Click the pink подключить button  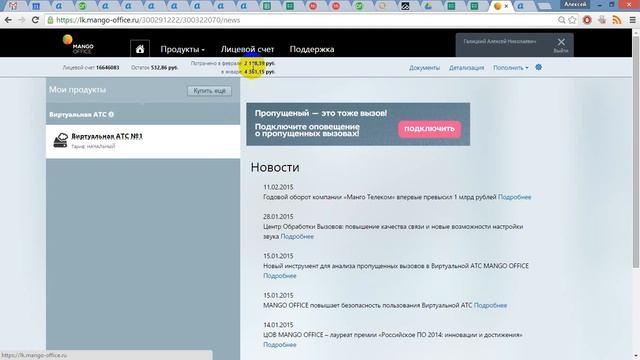(x=429, y=129)
